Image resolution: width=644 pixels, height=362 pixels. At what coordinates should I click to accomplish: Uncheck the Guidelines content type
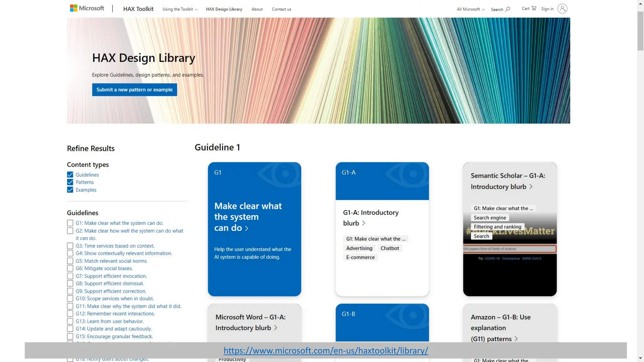tap(70, 175)
